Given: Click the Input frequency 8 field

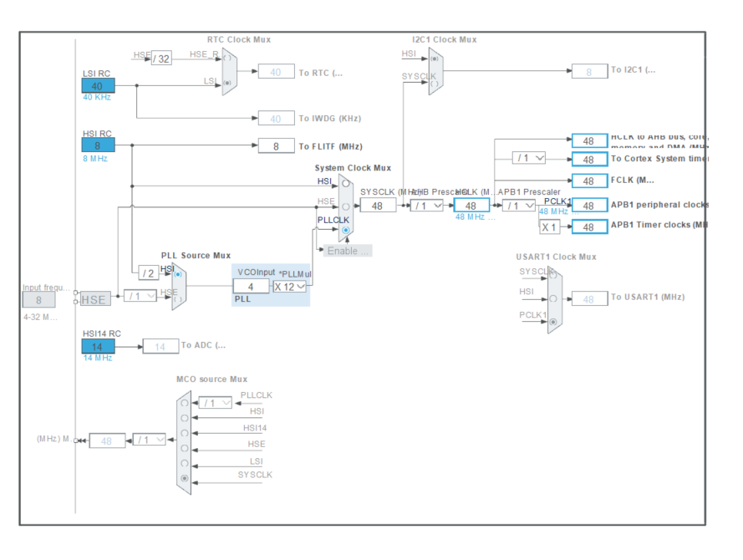Looking at the screenshot, I should 38,300.
